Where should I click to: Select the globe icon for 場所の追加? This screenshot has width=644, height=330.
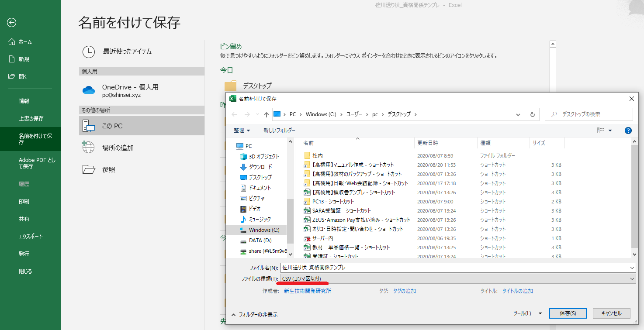pos(89,148)
